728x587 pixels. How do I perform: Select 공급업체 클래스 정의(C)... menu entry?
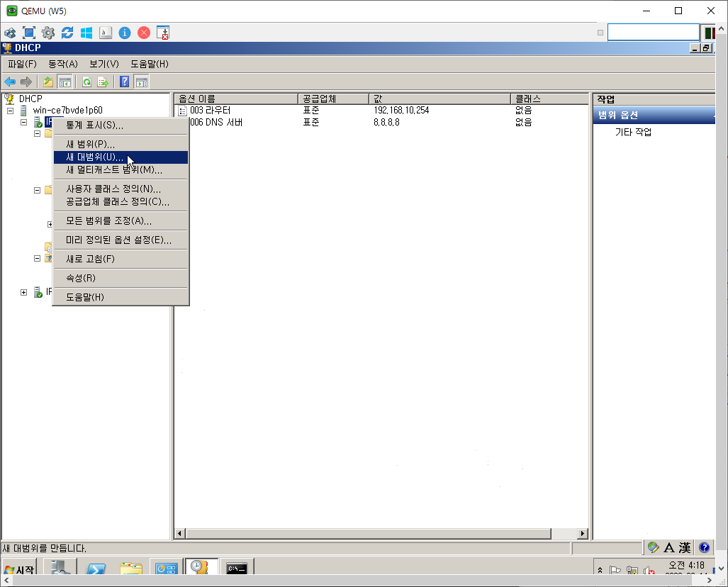point(121,202)
